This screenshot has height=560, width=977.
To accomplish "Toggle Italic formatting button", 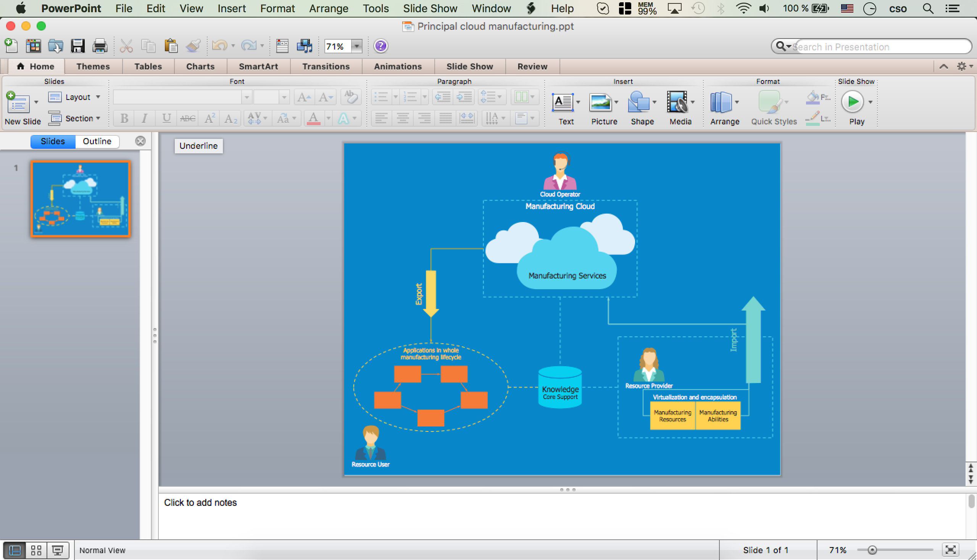I will tap(143, 119).
